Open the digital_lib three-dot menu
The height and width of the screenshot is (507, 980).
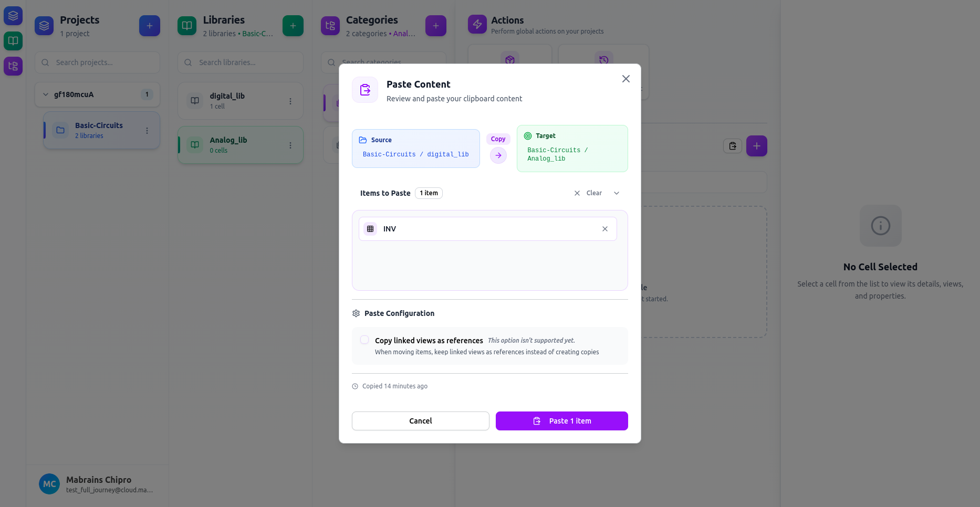290,101
